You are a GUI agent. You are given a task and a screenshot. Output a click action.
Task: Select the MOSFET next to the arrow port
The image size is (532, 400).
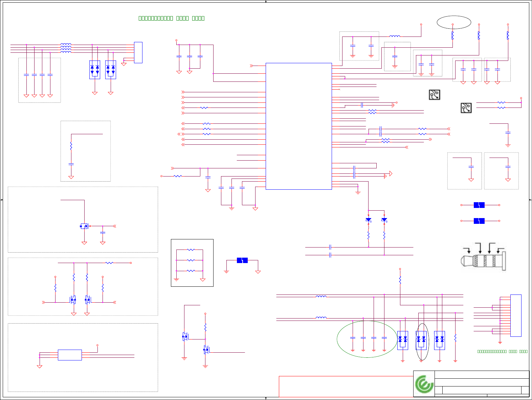pyautogui.click(x=84, y=226)
